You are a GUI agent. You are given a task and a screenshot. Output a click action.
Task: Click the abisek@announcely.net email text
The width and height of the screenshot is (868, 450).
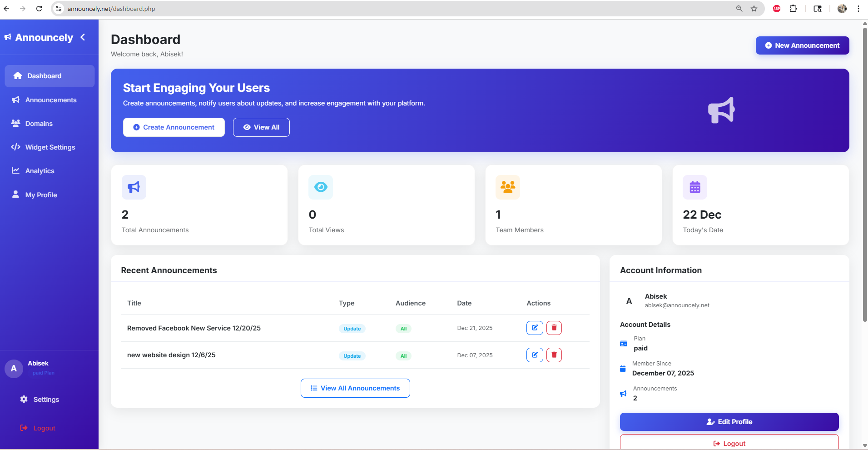click(677, 305)
